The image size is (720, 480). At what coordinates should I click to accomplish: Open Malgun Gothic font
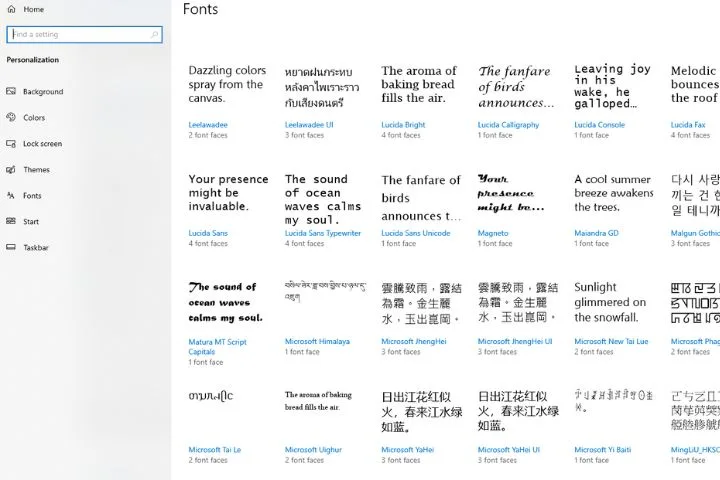point(695,233)
